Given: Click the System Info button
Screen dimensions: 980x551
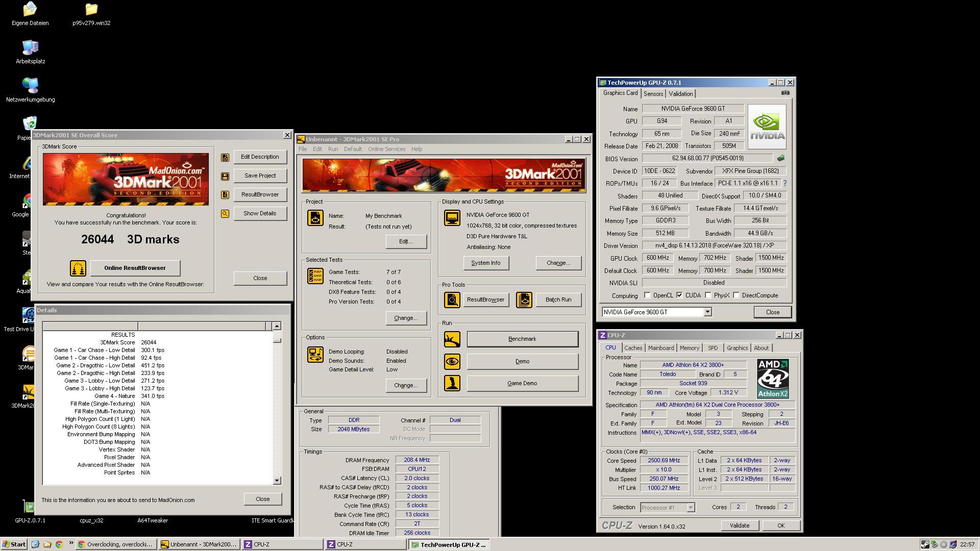Looking at the screenshot, I should tap(485, 263).
